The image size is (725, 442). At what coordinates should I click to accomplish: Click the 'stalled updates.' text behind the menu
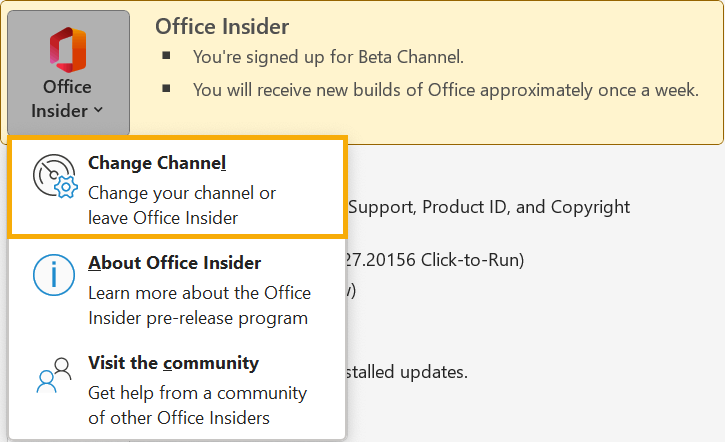click(407, 372)
